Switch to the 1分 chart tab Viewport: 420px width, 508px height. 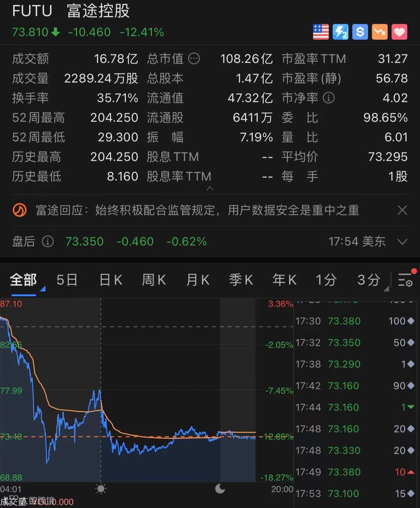[326, 280]
